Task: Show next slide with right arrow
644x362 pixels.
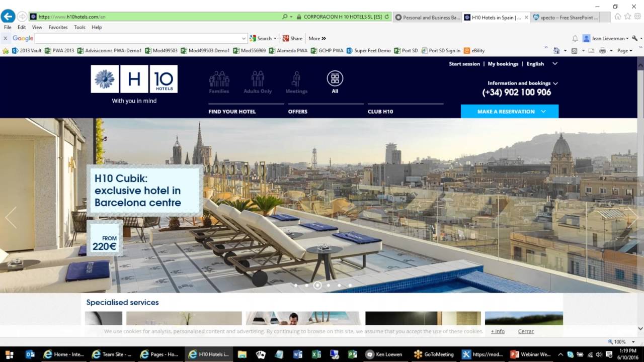Action: coord(633,217)
